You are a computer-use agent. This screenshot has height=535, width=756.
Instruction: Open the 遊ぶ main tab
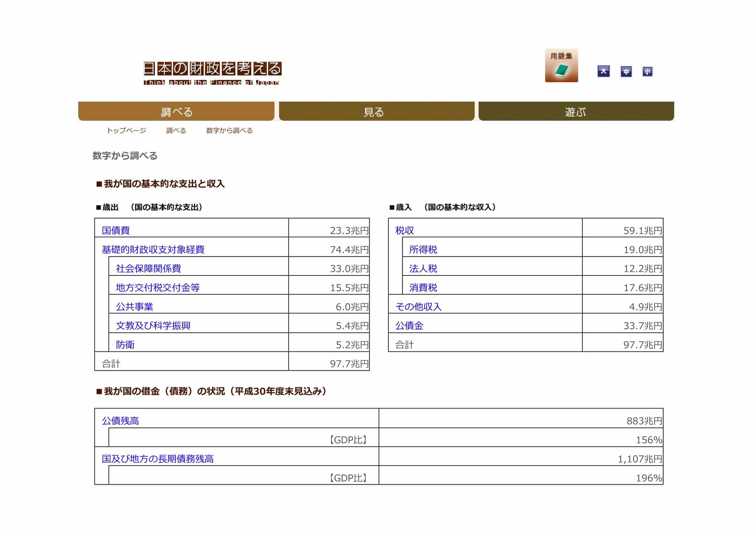(576, 111)
